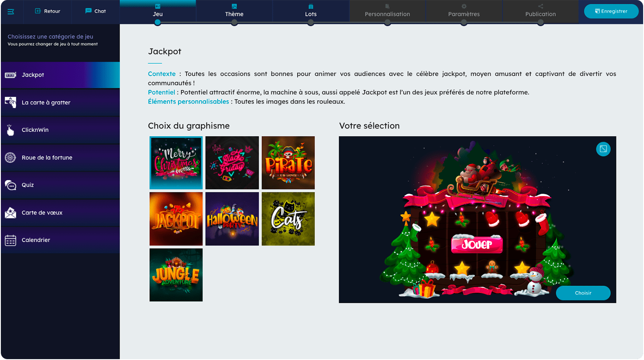
Task: Click the Carte de vœux envelope icon
Action: tap(10, 212)
